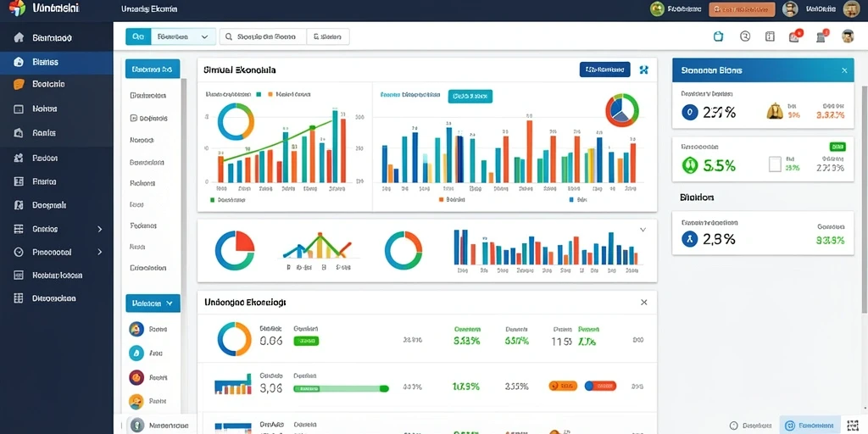Click the blue expand-arrows icon in the chart card header
This screenshot has height=434, width=868.
pyautogui.click(x=643, y=70)
